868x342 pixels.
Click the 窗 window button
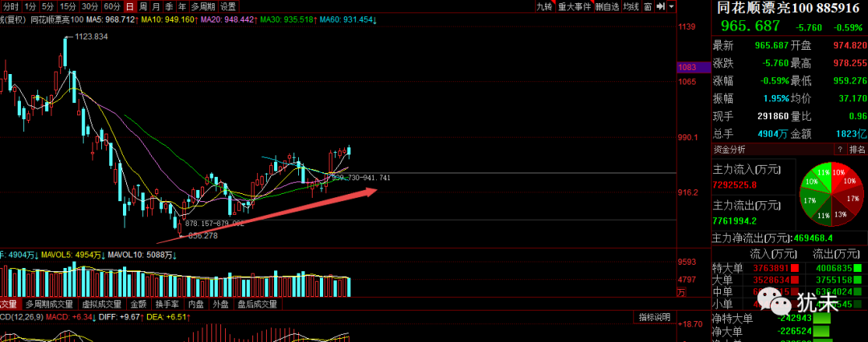click(647, 6)
